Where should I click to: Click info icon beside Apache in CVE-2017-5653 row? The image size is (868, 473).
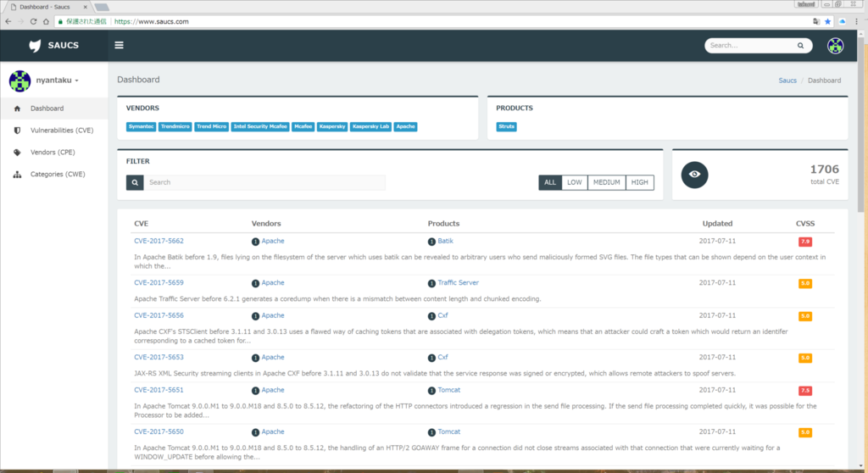click(255, 358)
